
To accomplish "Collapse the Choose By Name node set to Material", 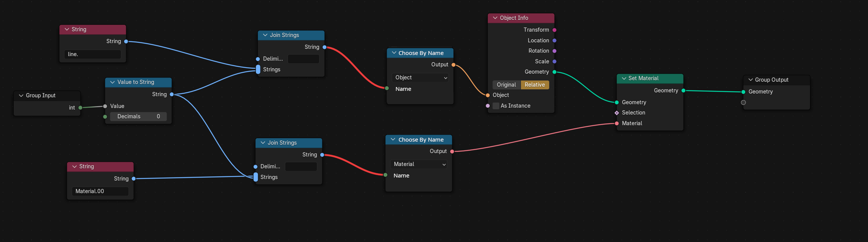I will pos(393,140).
